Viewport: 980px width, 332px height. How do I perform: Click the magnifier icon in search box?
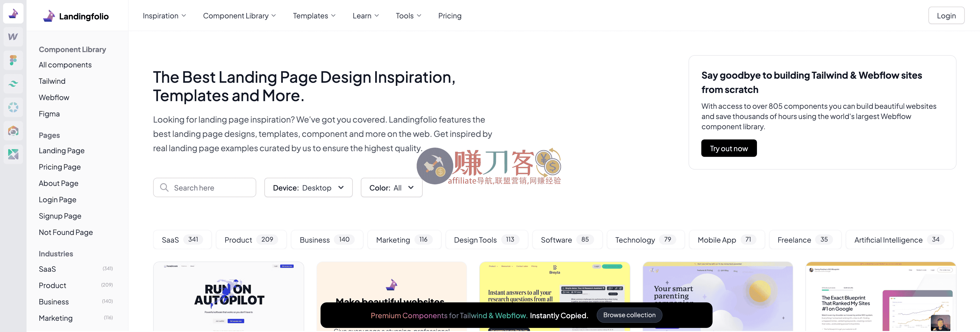click(164, 188)
